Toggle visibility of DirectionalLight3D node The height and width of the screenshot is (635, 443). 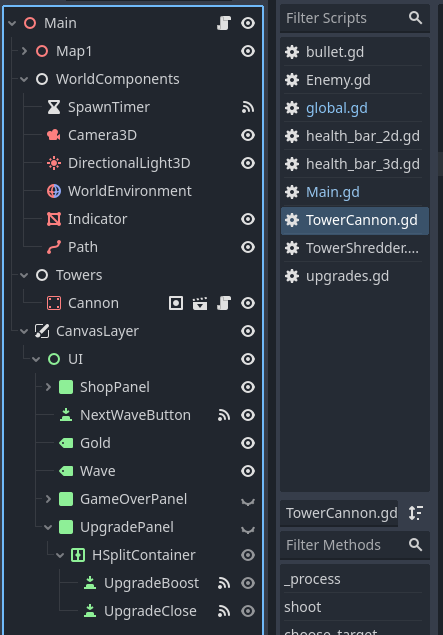pos(248,163)
